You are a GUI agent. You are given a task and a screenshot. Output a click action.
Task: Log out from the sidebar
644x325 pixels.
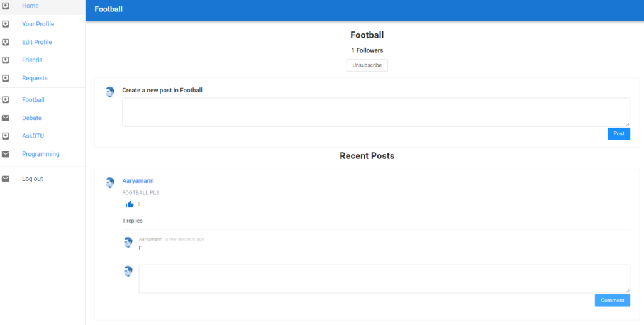[x=33, y=179]
